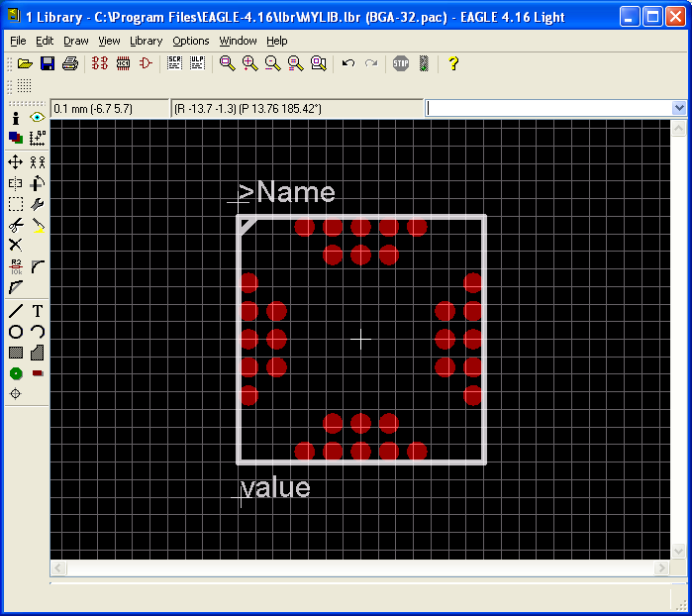Image resolution: width=692 pixels, height=616 pixels.
Task: Redraw the screen icon
Action: pos(296,63)
